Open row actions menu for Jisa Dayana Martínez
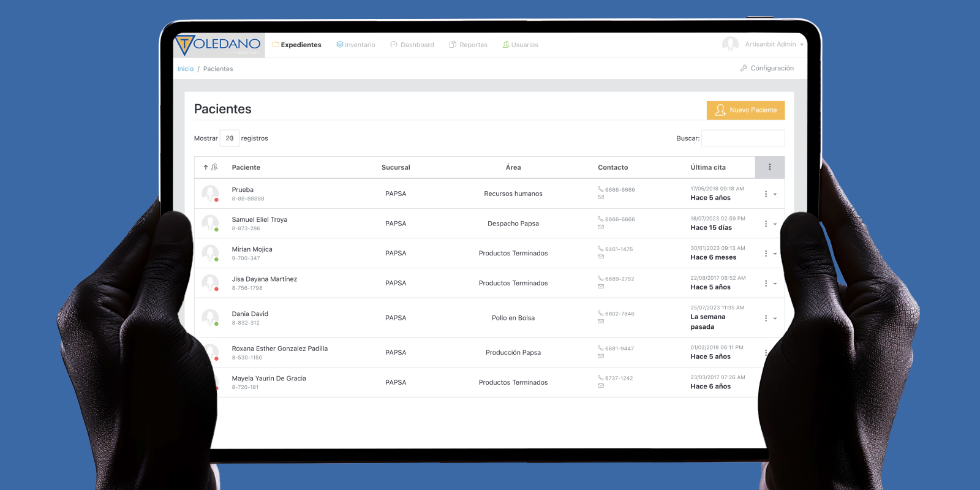This screenshot has width=980, height=490. (x=770, y=284)
